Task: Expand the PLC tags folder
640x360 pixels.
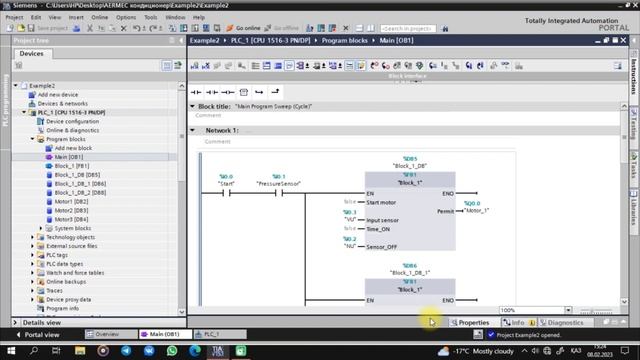Action: click(33, 255)
